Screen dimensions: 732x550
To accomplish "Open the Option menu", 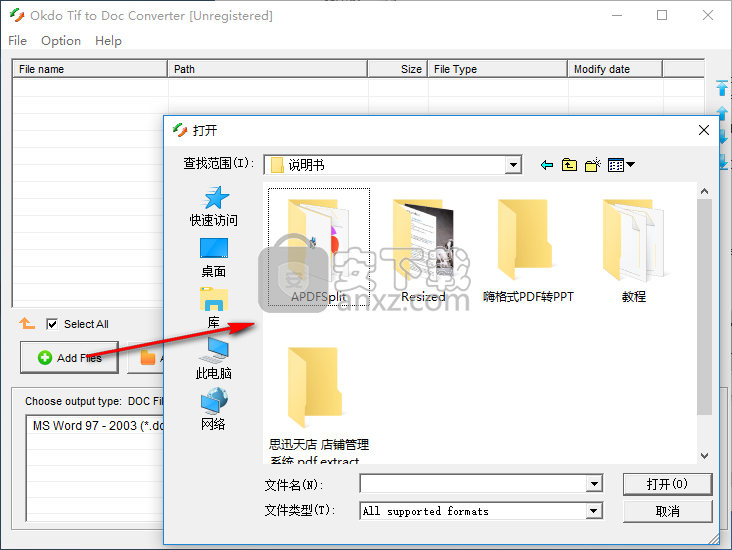I will pos(61,41).
